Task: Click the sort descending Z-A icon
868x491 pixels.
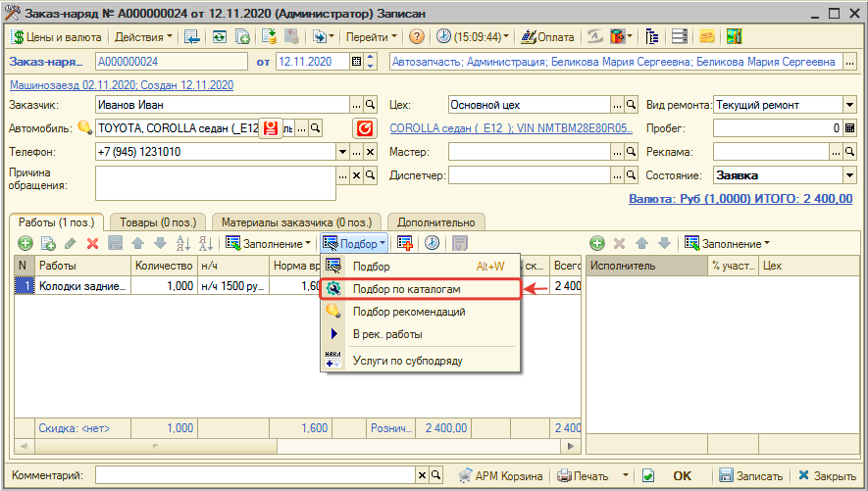Action: click(205, 243)
